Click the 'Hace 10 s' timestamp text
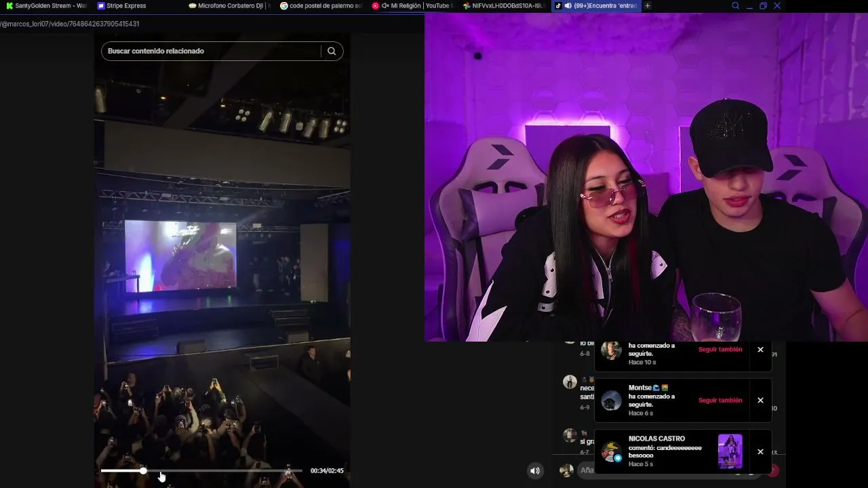Image resolution: width=868 pixels, height=488 pixels. [642, 363]
